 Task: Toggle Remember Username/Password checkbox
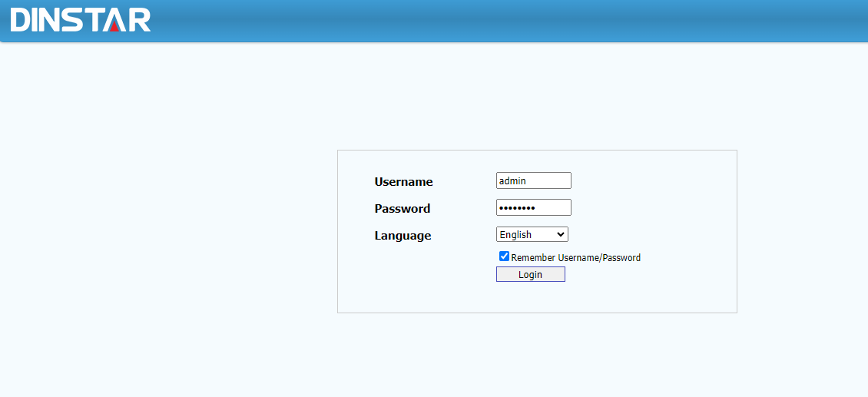pyautogui.click(x=505, y=256)
